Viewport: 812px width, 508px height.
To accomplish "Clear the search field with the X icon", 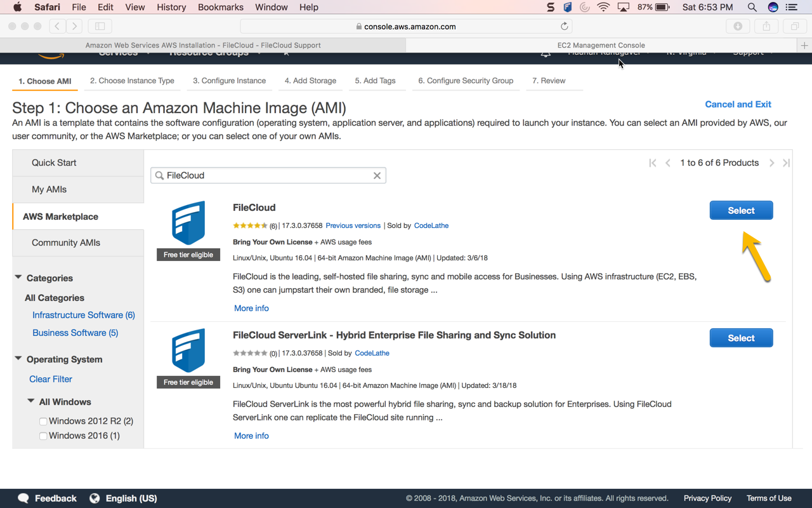I will pyautogui.click(x=377, y=175).
